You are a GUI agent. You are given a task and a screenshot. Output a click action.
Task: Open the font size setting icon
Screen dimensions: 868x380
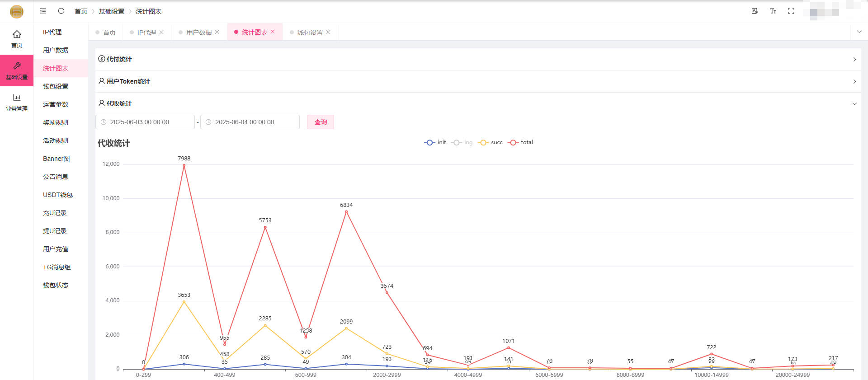[x=773, y=11]
